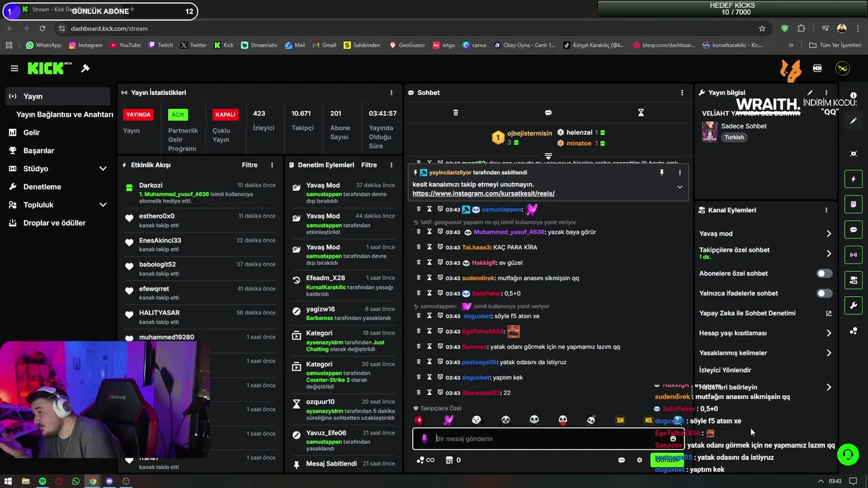Open the Sohbet panel three-dot menu

coord(682,93)
